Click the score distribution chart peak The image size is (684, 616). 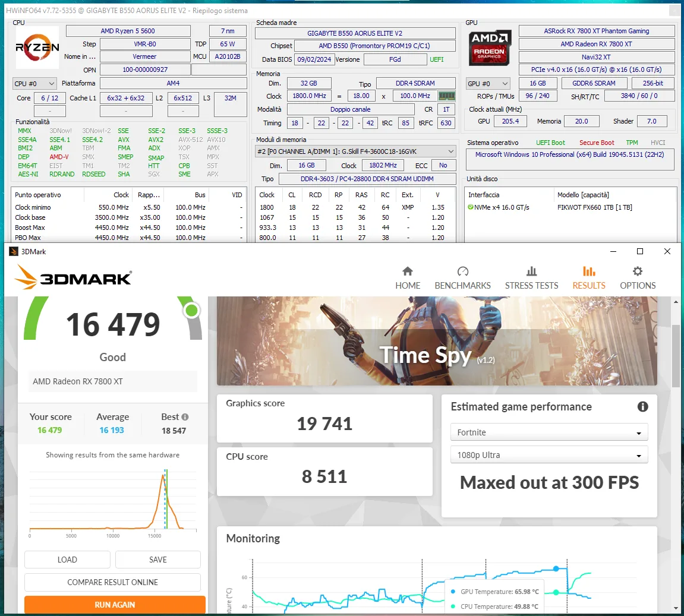coord(163,476)
